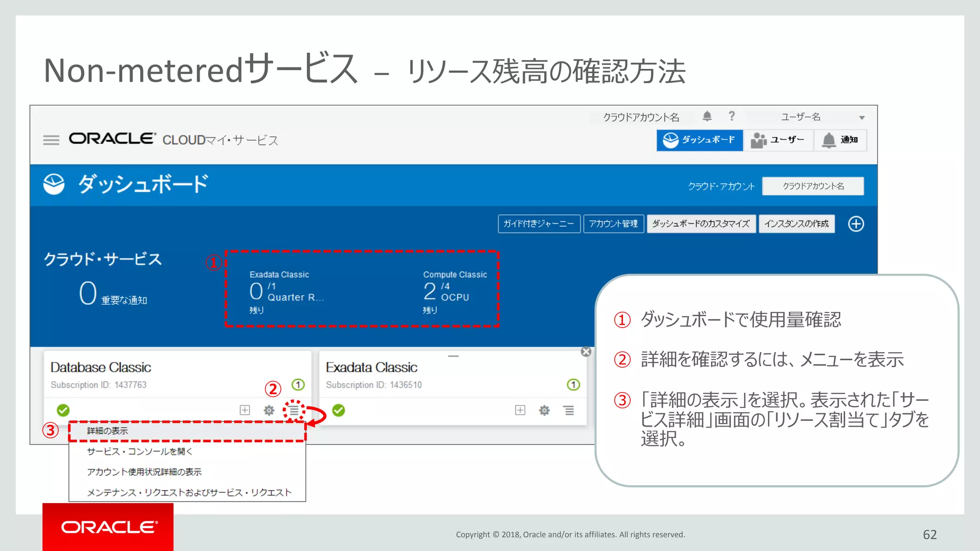
Task: Click the インスタンスの作成 button
Action: point(797,224)
